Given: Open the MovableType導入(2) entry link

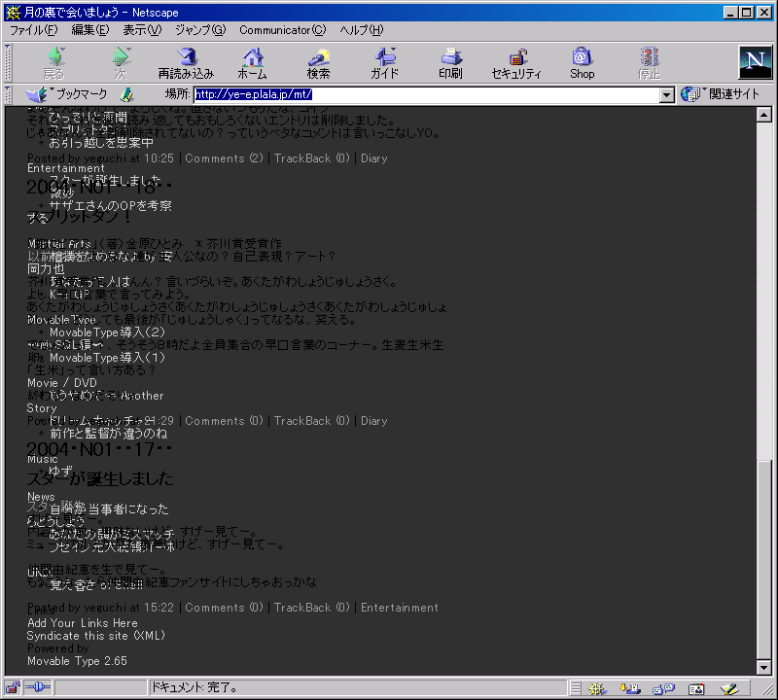Looking at the screenshot, I should pyautogui.click(x=107, y=332).
